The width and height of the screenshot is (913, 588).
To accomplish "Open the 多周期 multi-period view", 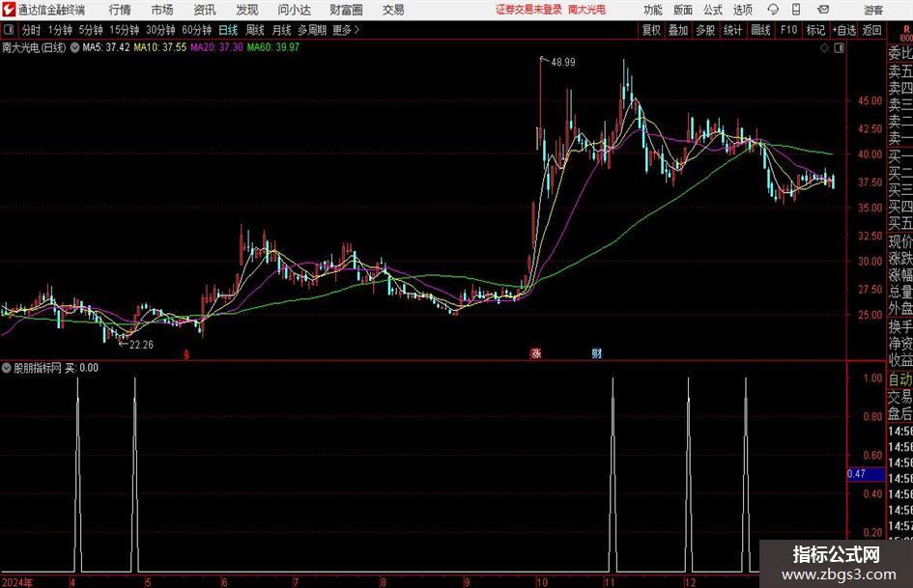I will coord(312,30).
